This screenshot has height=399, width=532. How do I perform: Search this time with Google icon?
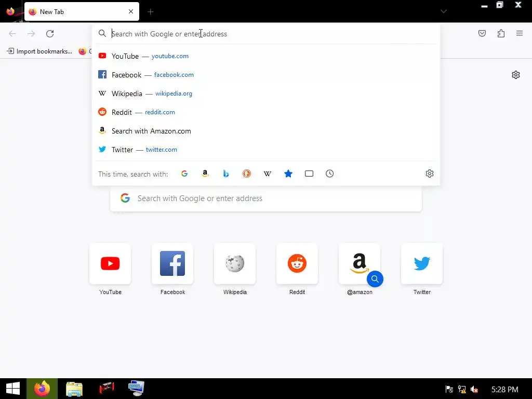(x=184, y=174)
